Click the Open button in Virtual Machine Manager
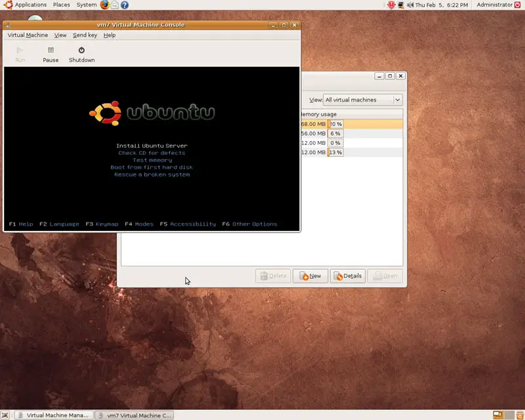 tap(385, 276)
